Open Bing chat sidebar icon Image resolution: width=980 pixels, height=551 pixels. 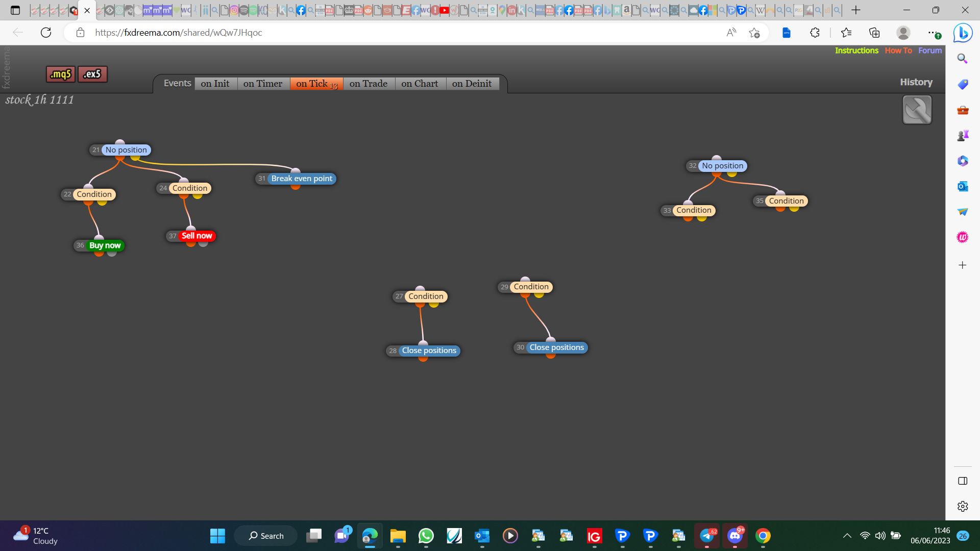(963, 33)
